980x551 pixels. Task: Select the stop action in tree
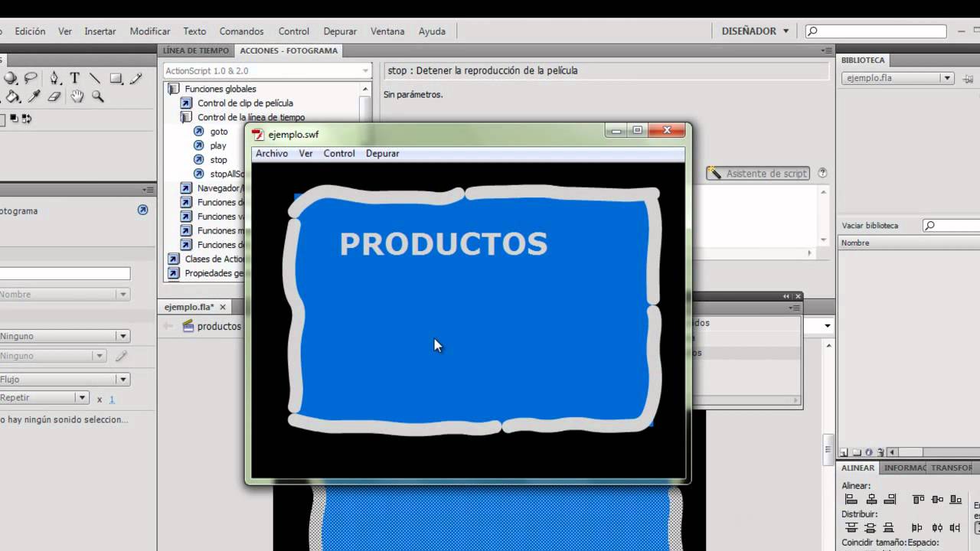coord(219,160)
